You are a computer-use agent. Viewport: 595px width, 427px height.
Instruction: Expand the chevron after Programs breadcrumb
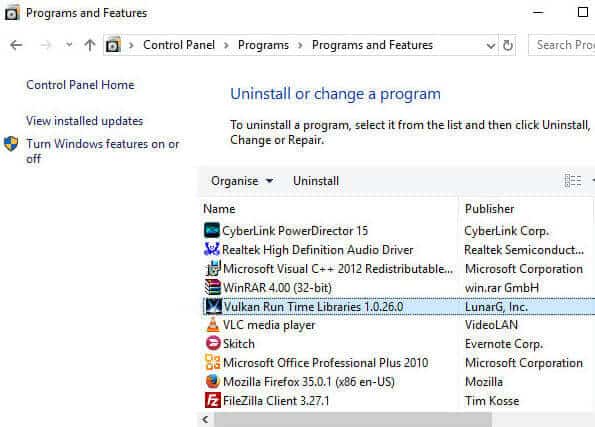point(300,46)
